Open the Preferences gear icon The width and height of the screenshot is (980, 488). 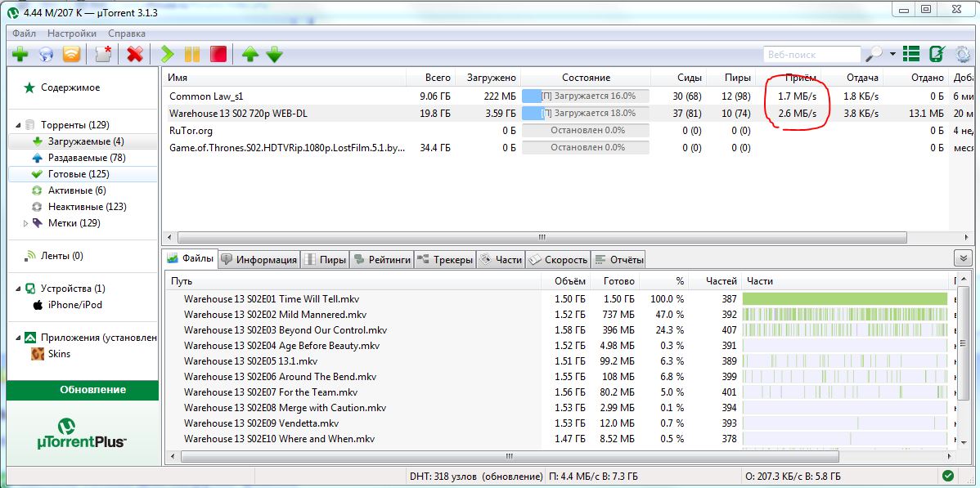963,55
